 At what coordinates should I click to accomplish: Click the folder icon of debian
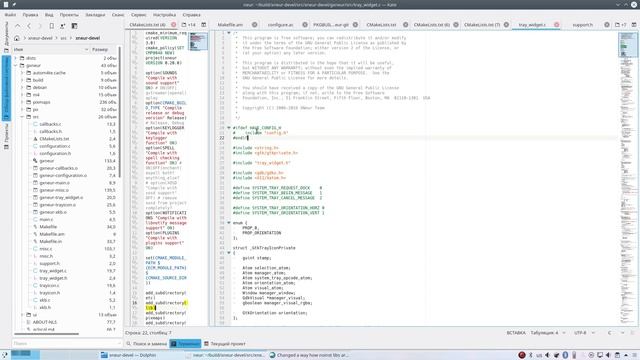(29, 87)
